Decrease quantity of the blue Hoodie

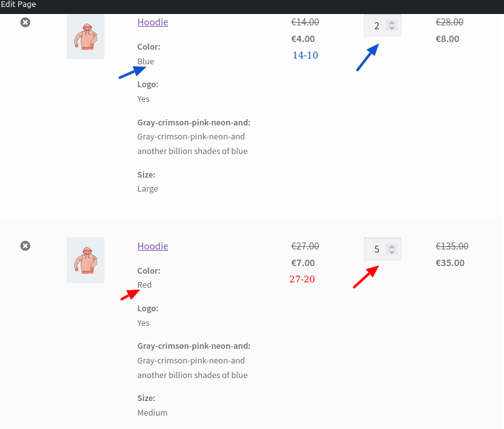391,28
